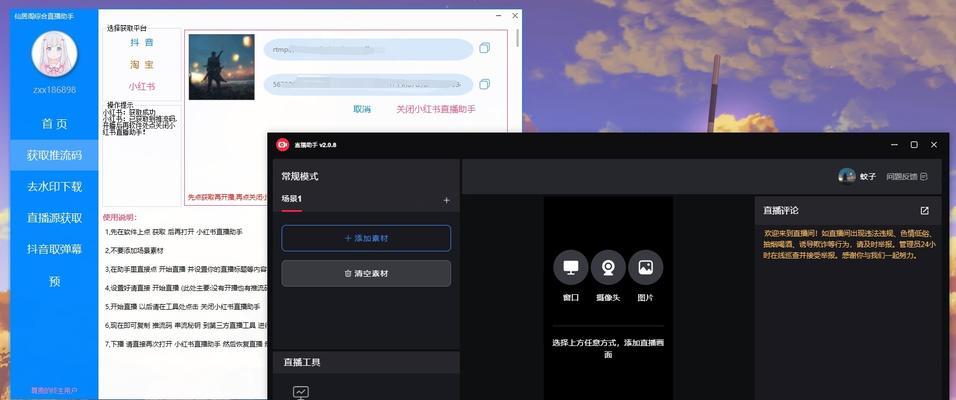Copy the rtmp push URL with its copy icon
956x400 pixels.
coord(485,48)
